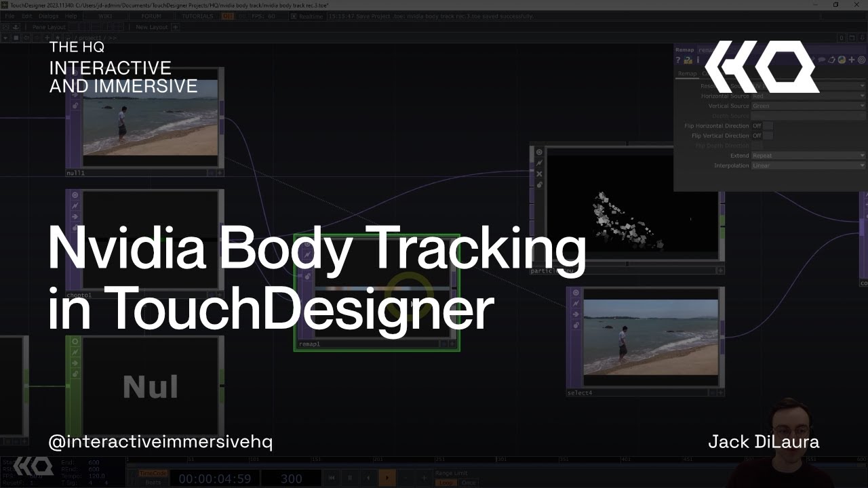Click the orange play forward button
Screen dimensions: 868x488
pyautogui.click(x=387, y=478)
